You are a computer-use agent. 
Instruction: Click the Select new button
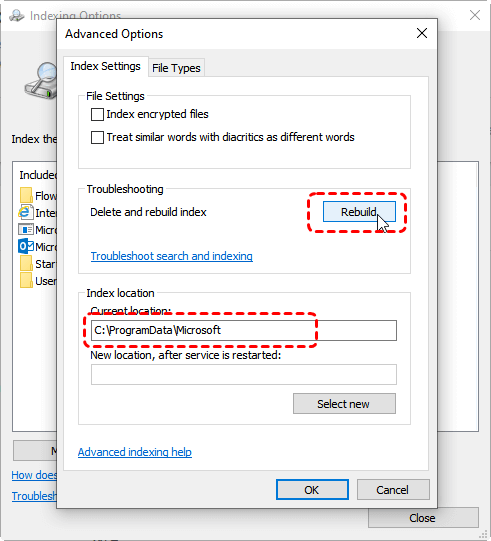coord(344,404)
